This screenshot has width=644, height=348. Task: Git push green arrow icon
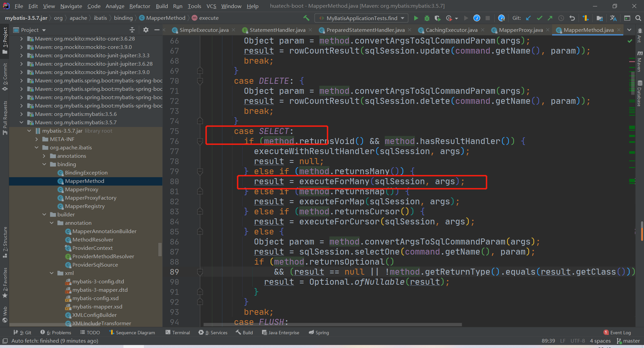click(550, 18)
